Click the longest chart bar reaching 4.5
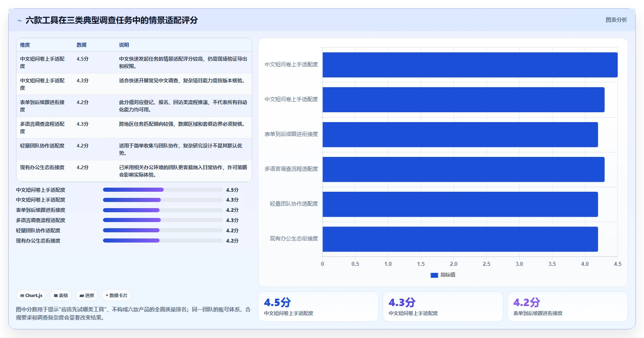Screen dimensions: 644x338 tap(470, 65)
